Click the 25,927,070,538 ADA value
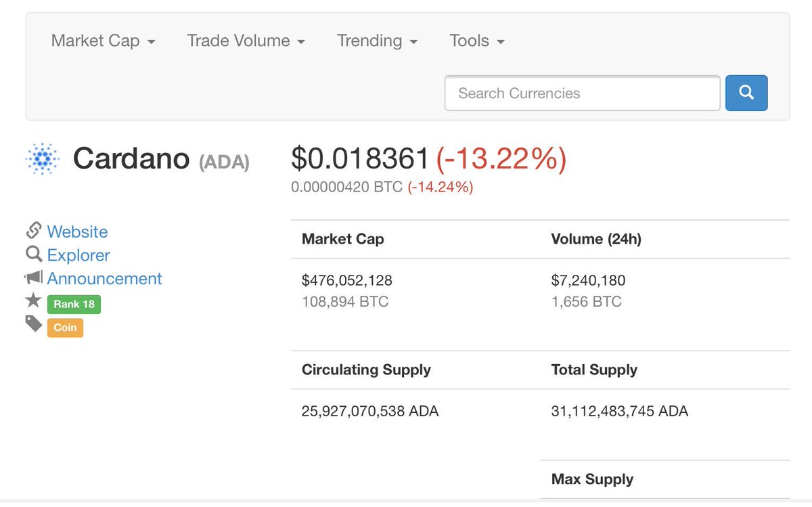812x507 pixels. tap(370, 411)
